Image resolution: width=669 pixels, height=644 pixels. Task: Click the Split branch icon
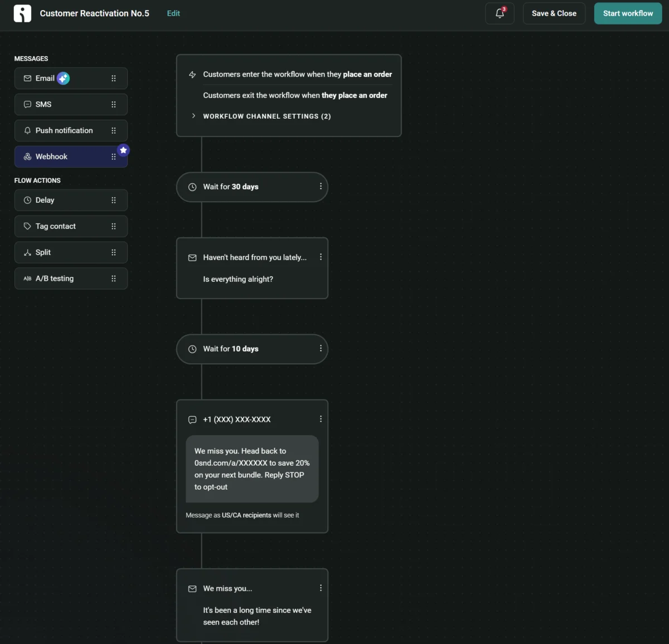(x=27, y=252)
